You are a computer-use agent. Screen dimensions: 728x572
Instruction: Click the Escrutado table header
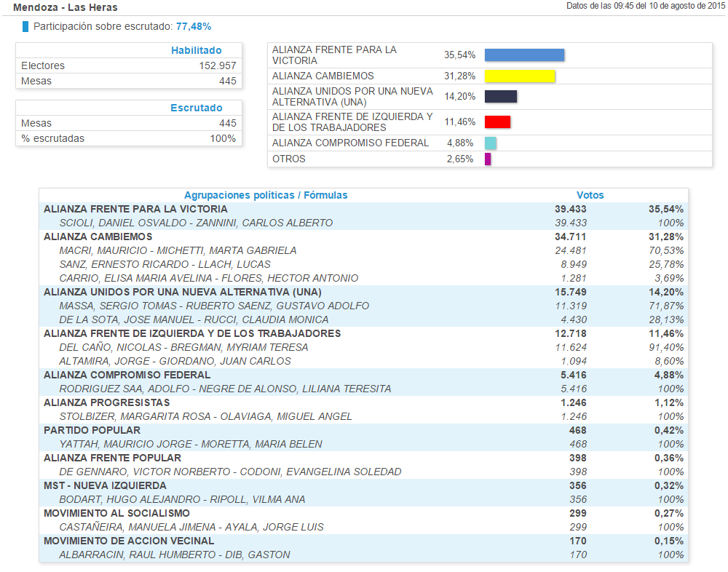click(x=196, y=108)
